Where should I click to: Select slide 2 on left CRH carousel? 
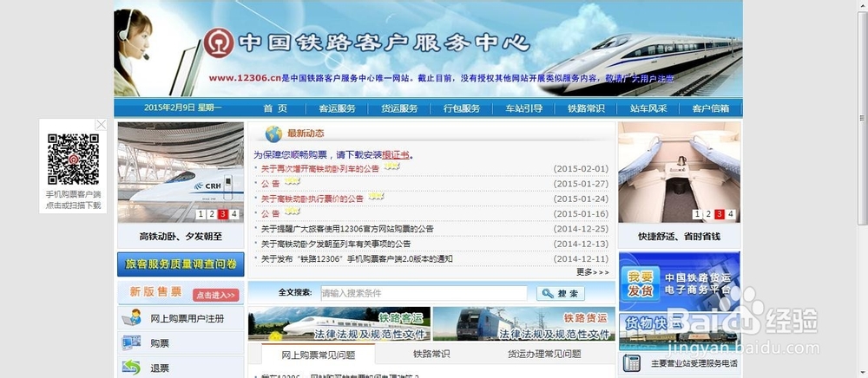click(212, 214)
